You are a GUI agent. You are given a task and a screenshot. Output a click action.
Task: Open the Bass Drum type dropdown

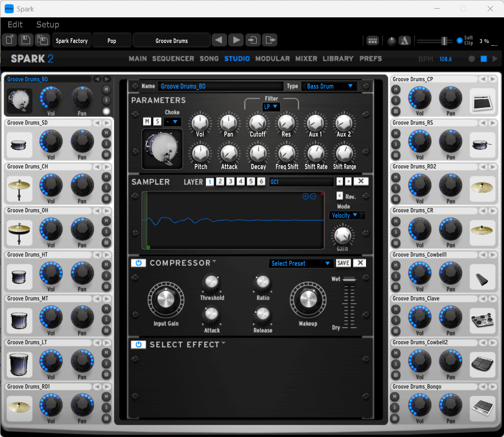(x=330, y=86)
